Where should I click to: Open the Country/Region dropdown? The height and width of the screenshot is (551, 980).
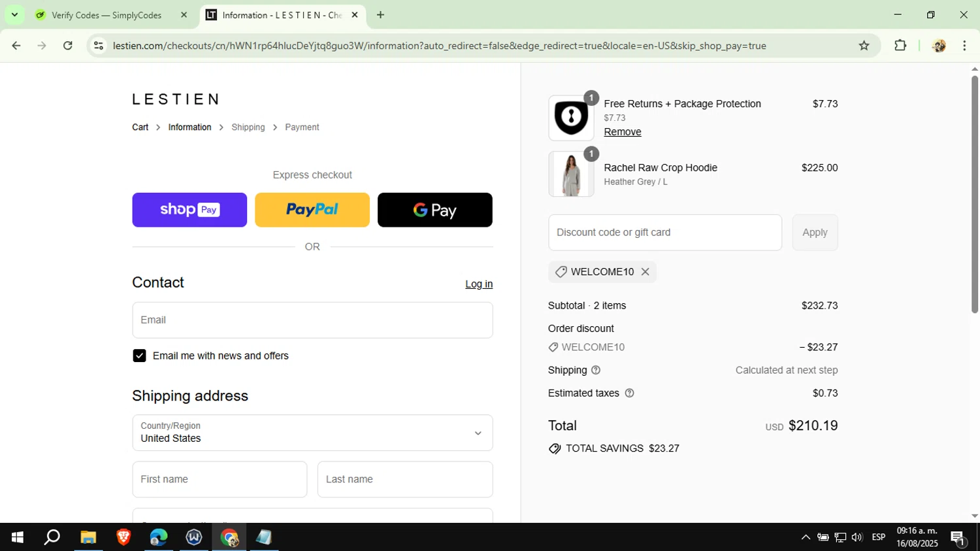tap(312, 433)
